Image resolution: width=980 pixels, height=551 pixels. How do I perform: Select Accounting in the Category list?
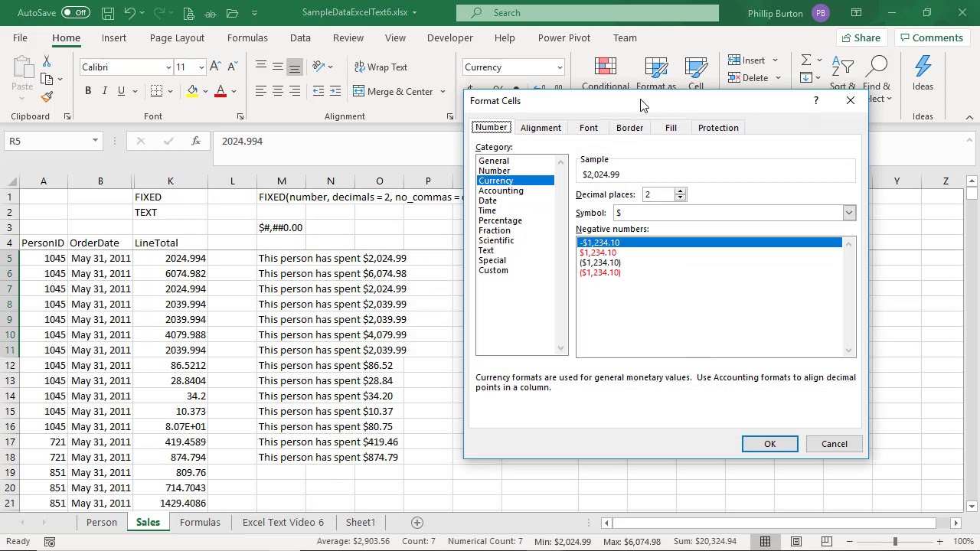(x=501, y=191)
